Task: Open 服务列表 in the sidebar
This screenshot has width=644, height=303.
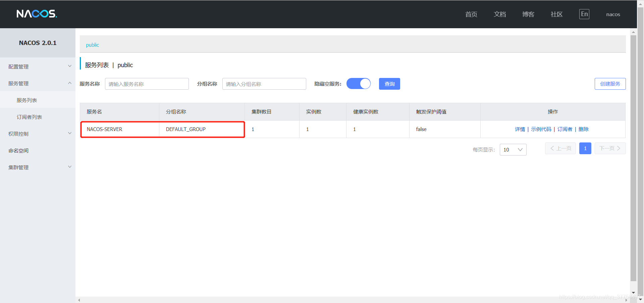Action: click(38, 100)
